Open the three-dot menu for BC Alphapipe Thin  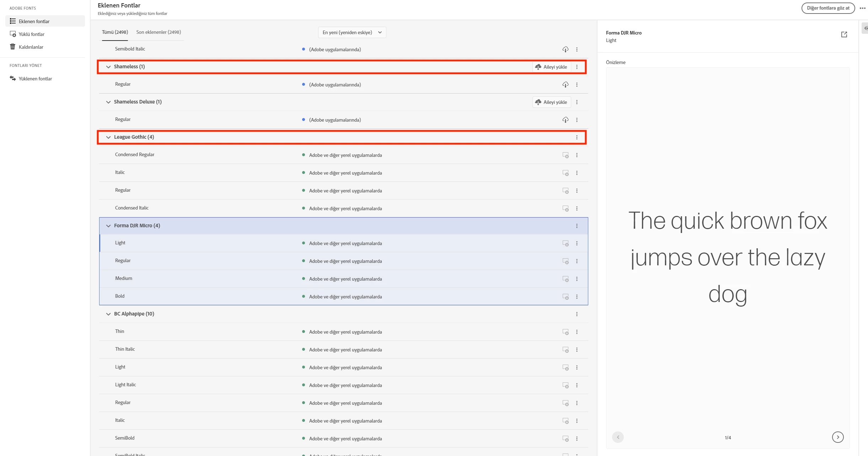577,332
